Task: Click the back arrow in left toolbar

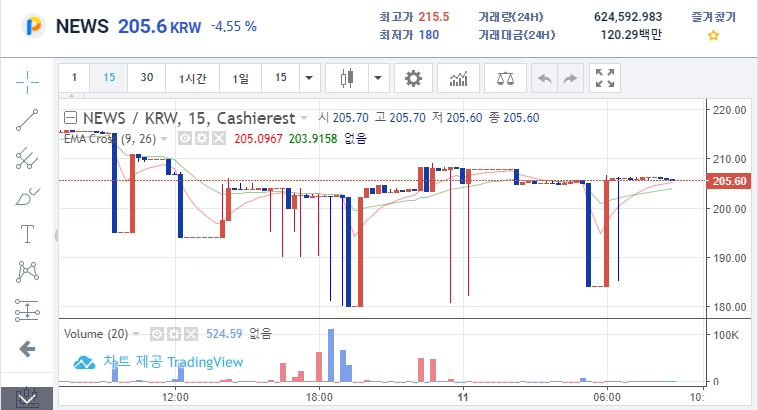Action: tap(28, 349)
